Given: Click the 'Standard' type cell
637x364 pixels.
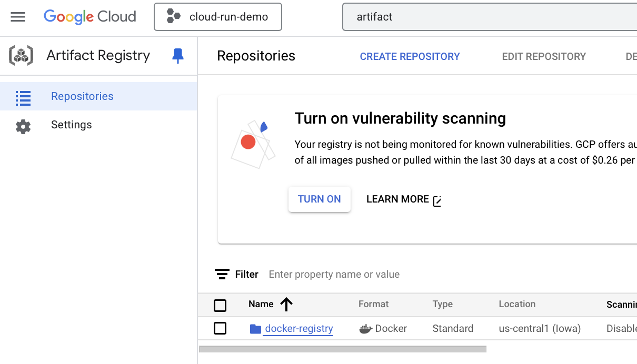Looking at the screenshot, I should click(453, 329).
